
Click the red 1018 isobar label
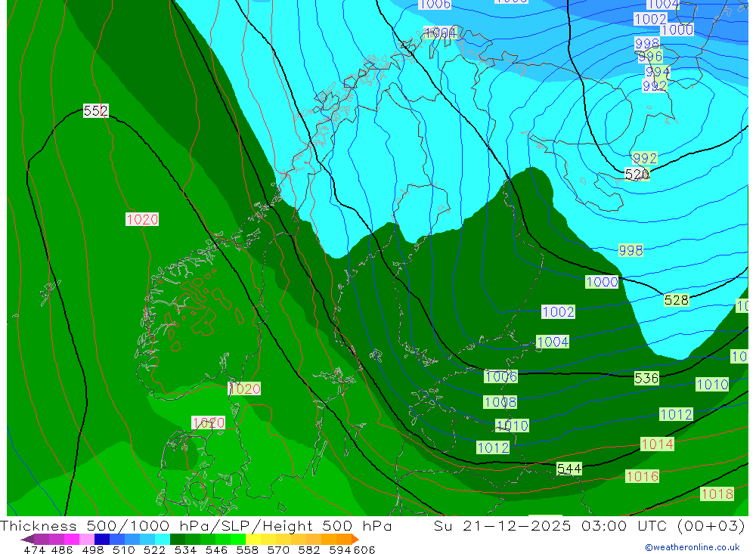[x=717, y=494]
